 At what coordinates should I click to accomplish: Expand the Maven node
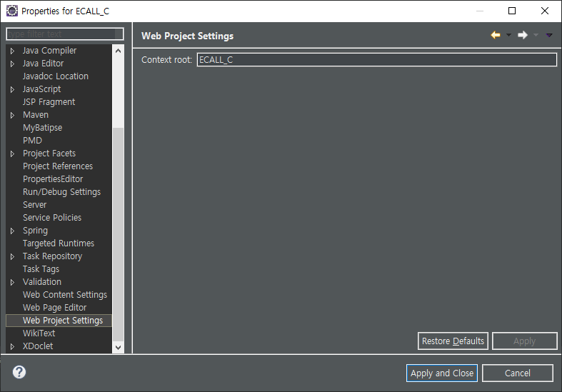13,116
